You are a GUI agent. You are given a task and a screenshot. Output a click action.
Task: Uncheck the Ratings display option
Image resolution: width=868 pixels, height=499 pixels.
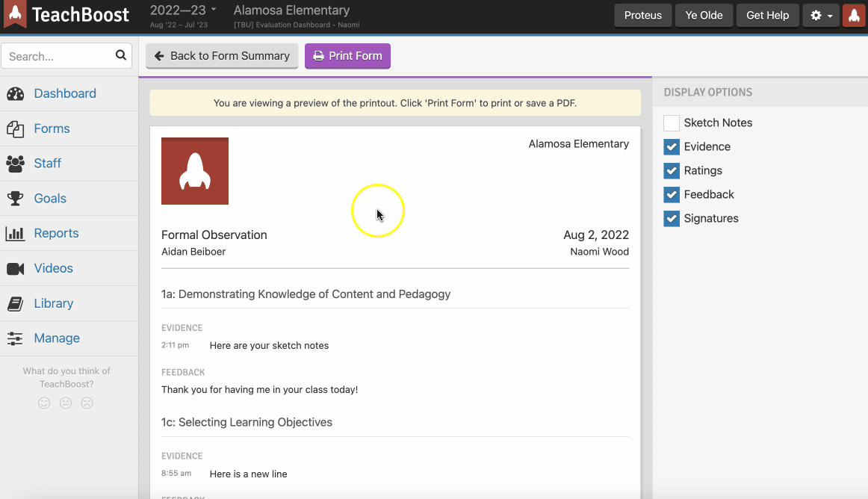pos(672,170)
